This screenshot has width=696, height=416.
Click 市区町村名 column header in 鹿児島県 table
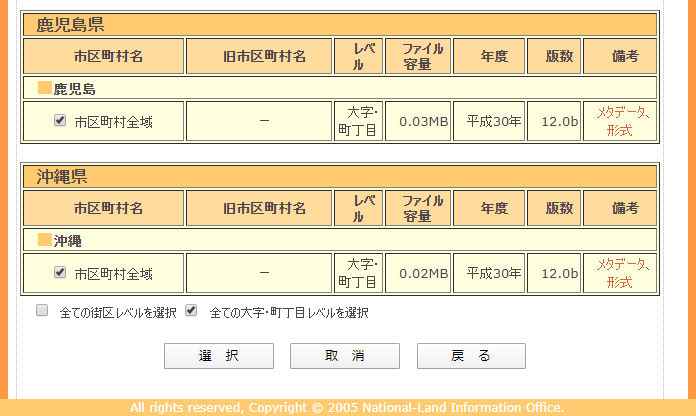[108, 56]
